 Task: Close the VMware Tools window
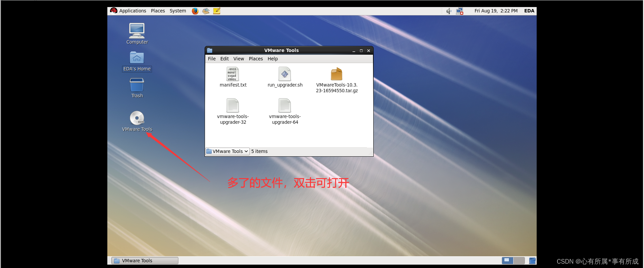point(368,51)
